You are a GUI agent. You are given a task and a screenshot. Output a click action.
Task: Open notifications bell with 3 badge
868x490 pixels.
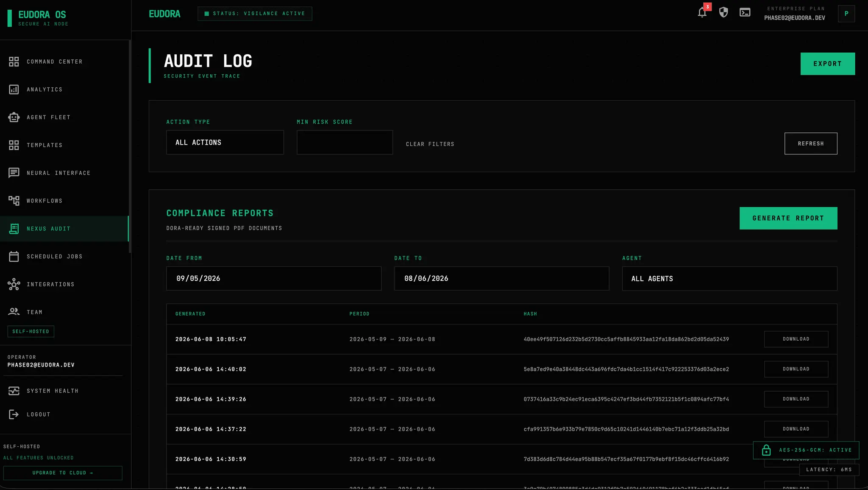pos(702,12)
